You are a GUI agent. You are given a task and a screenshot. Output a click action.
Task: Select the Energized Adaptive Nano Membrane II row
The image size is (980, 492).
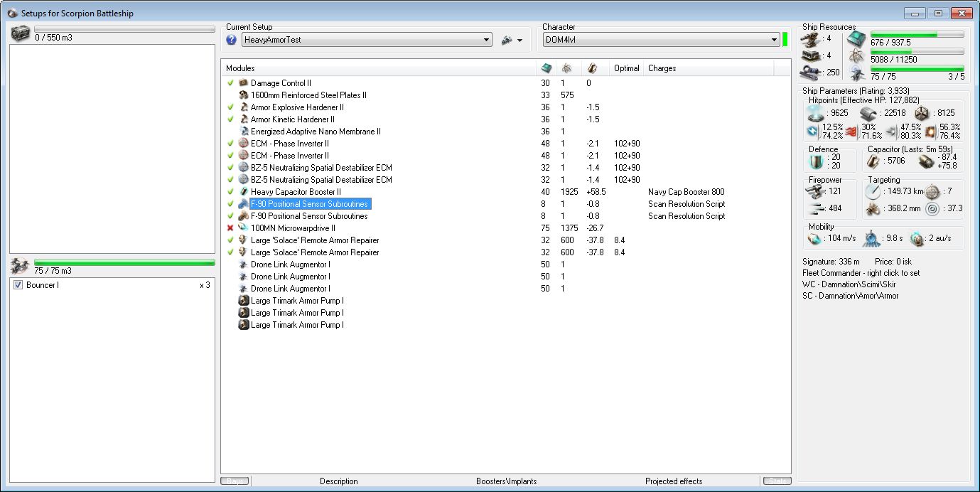pos(316,132)
